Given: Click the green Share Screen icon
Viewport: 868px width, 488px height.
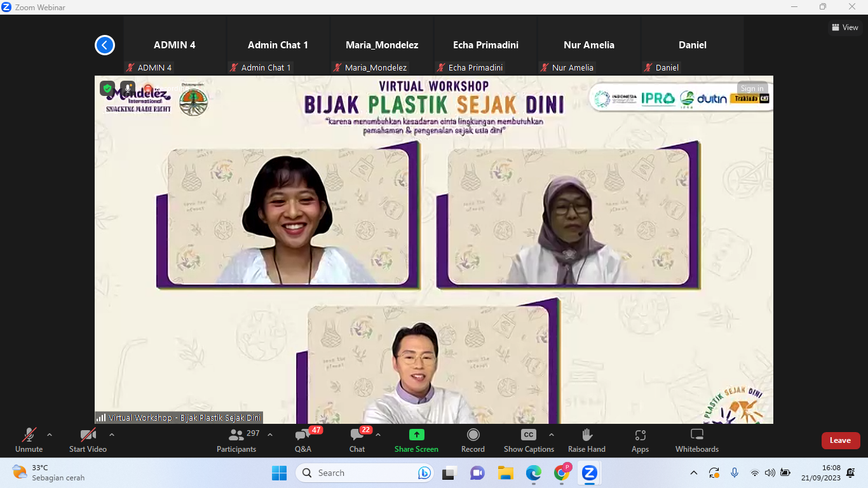Looking at the screenshot, I should [x=416, y=435].
